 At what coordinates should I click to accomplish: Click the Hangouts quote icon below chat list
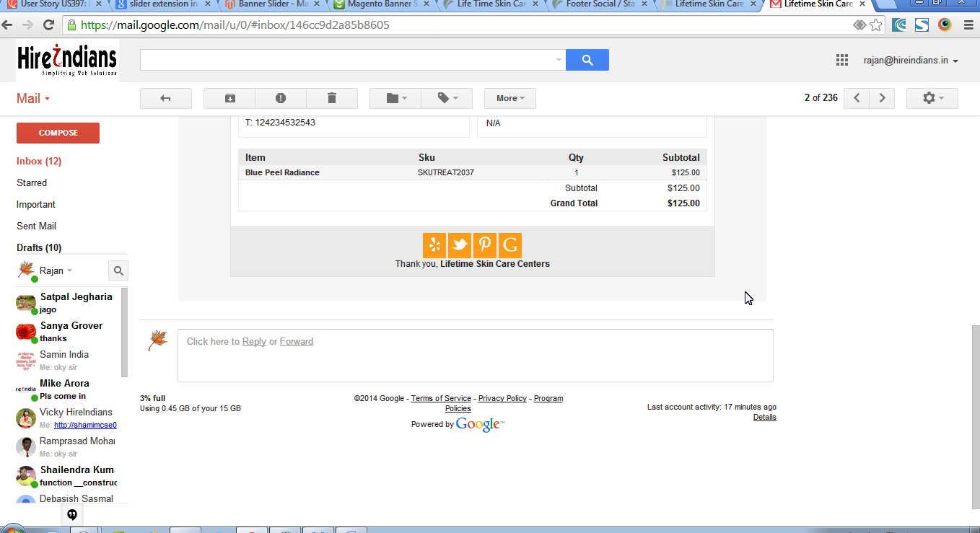click(72, 514)
